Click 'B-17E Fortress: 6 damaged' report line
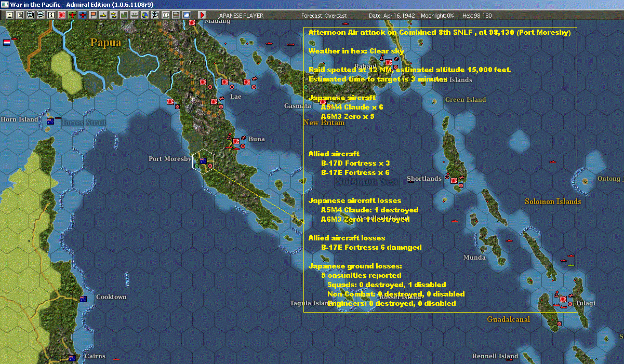This screenshot has width=624, height=364. click(371, 247)
